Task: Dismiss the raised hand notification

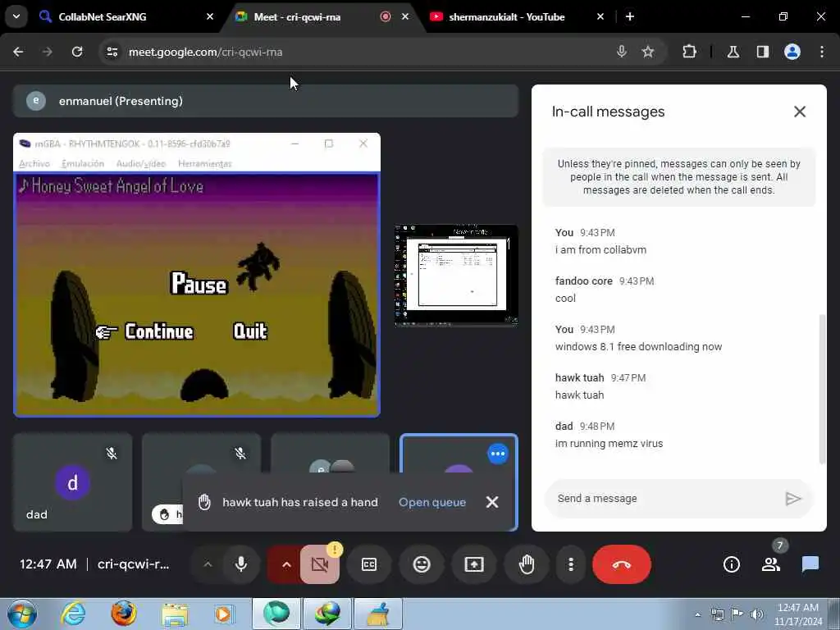Action: click(492, 502)
